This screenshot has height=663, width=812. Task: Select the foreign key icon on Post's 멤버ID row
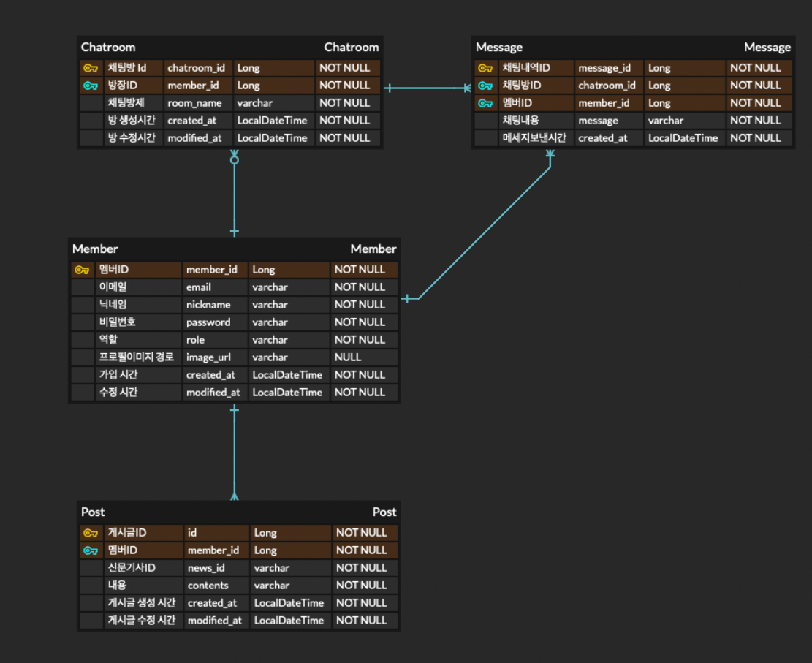pyautogui.click(x=91, y=550)
